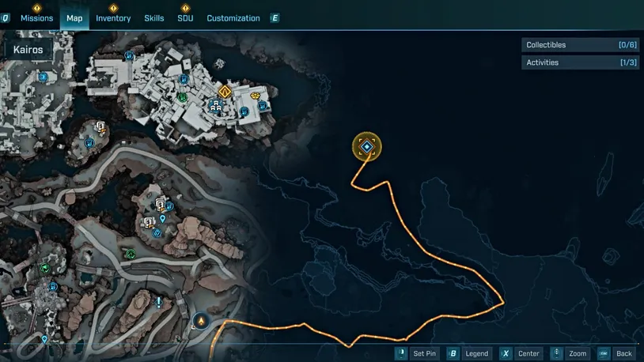Click the tracked waypoint objective in the sea
Image resolution: width=644 pixels, height=362 pixels.
[367, 146]
